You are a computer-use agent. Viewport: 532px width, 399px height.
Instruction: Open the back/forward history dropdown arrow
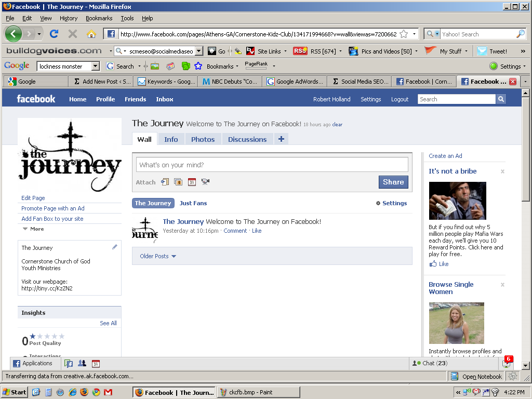click(x=39, y=34)
